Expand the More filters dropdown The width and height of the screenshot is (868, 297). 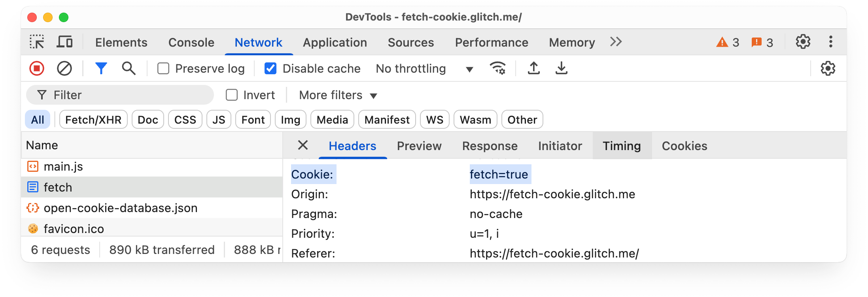click(x=338, y=95)
